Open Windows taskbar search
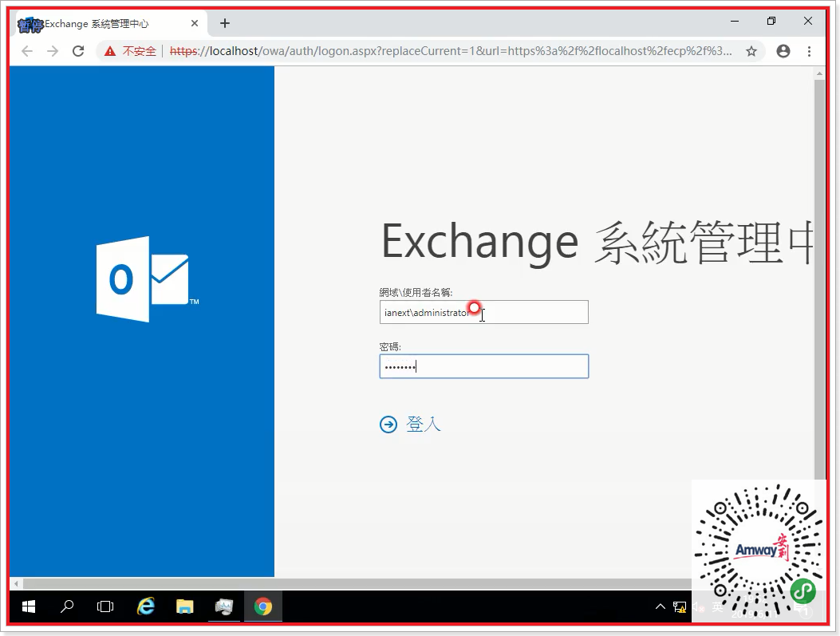The height and width of the screenshot is (636, 840). point(67,606)
